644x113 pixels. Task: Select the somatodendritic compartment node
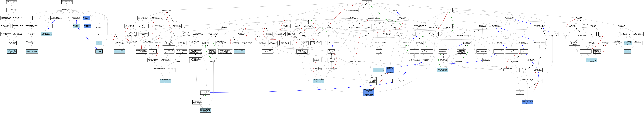(x=76, y=18)
